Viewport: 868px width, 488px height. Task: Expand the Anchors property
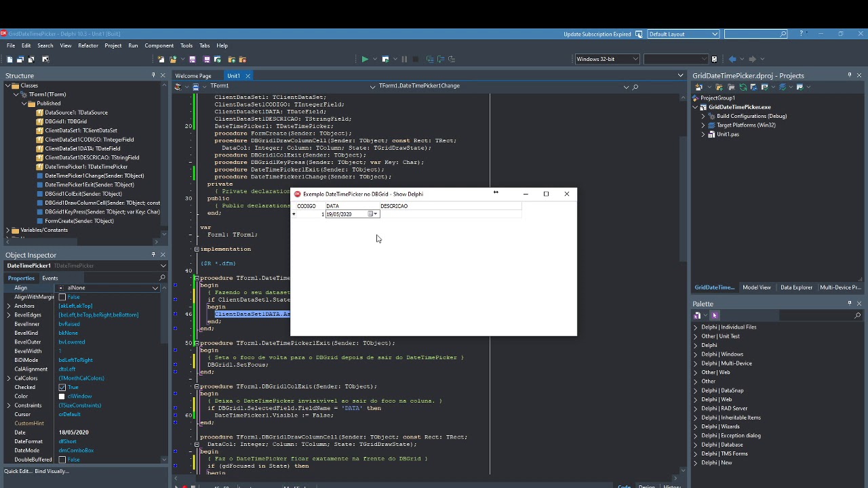click(x=9, y=306)
